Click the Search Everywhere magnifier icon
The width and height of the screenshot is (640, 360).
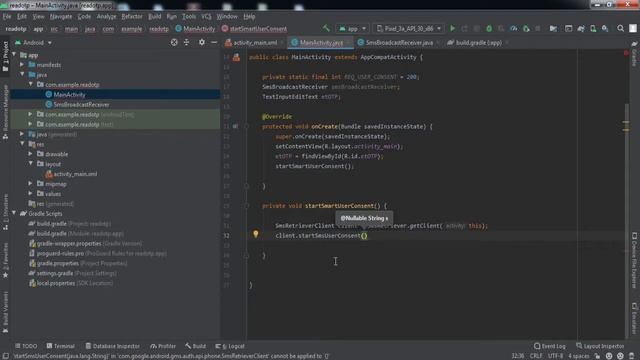pyautogui.click(x=620, y=29)
